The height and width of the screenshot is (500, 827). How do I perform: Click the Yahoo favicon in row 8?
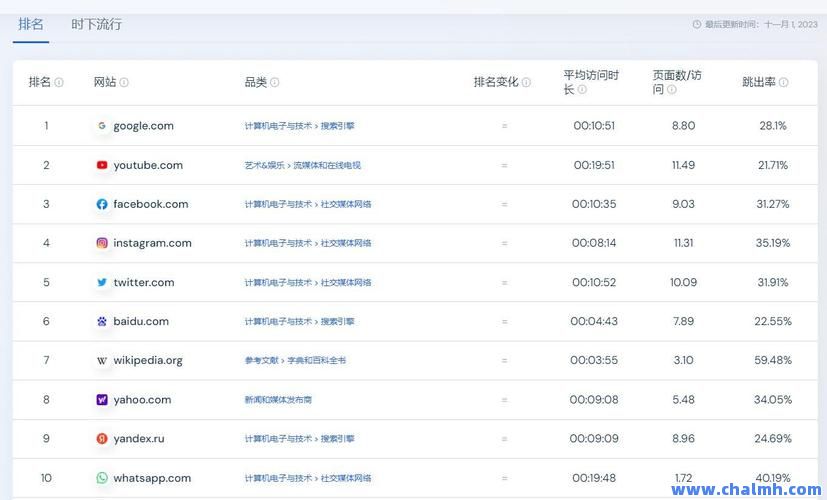click(102, 400)
